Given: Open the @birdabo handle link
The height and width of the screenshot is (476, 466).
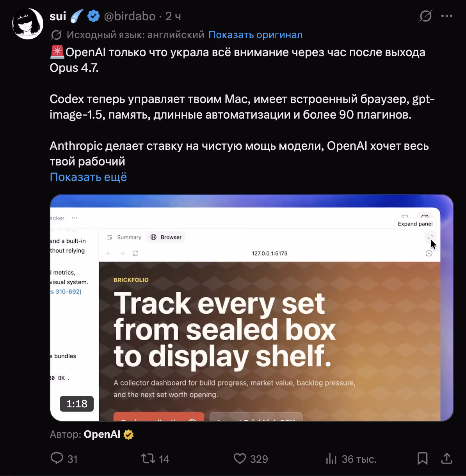Looking at the screenshot, I should click(x=129, y=16).
